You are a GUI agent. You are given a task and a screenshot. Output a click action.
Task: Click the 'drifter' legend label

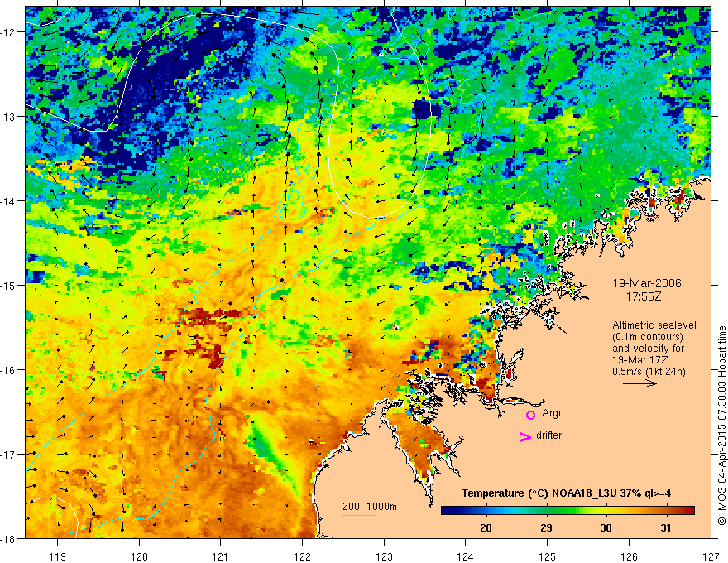548,435
